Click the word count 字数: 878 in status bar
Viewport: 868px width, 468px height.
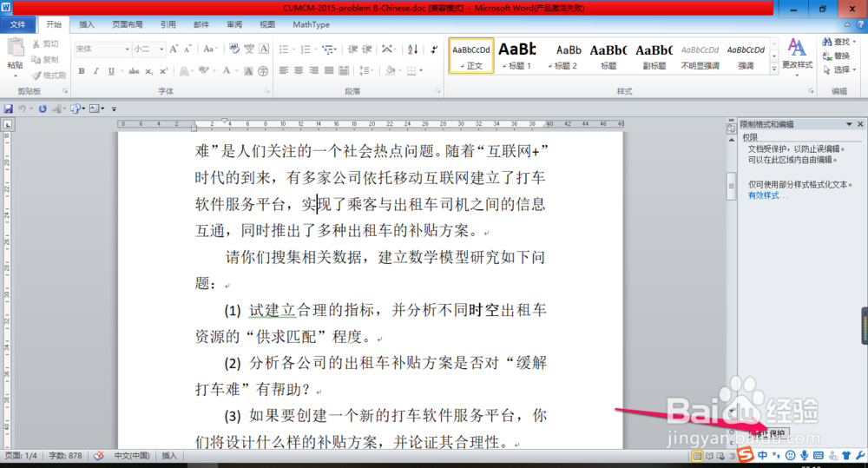click(x=65, y=456)
